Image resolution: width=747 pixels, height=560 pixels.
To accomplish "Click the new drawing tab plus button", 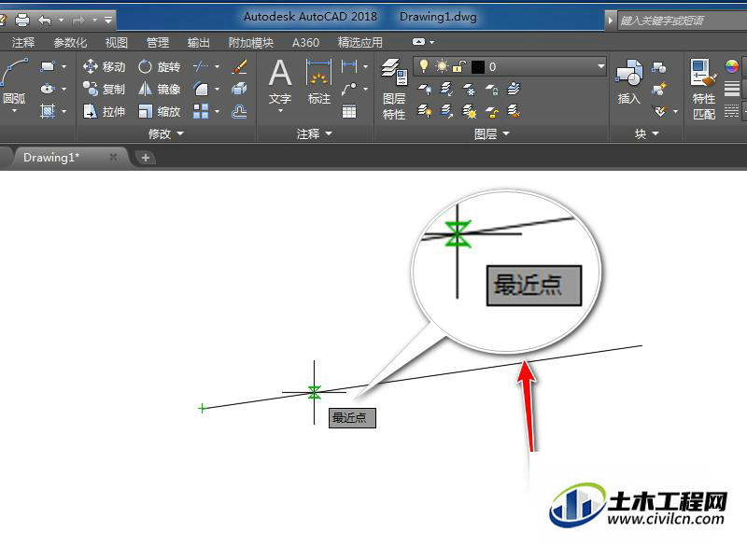I will tap(146, 158).
